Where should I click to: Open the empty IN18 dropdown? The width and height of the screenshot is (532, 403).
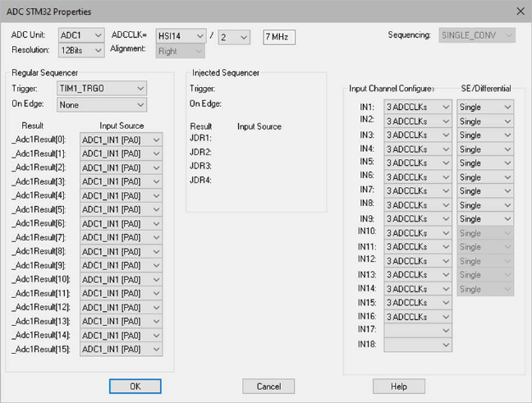[x=418, y=345]
